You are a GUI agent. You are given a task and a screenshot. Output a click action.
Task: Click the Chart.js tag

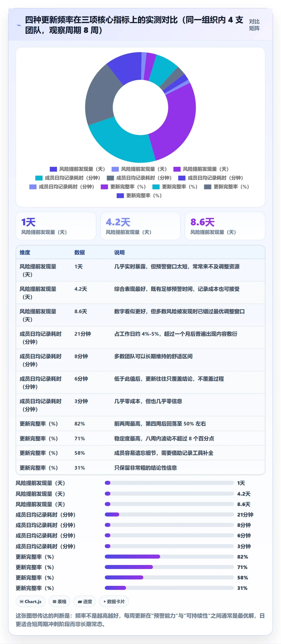(30, 601)
